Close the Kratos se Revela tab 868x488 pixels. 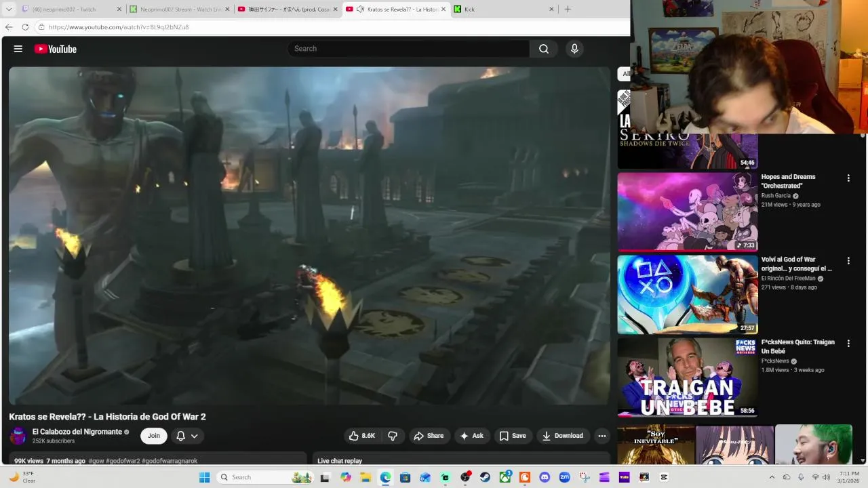click(x=443, y=9)
